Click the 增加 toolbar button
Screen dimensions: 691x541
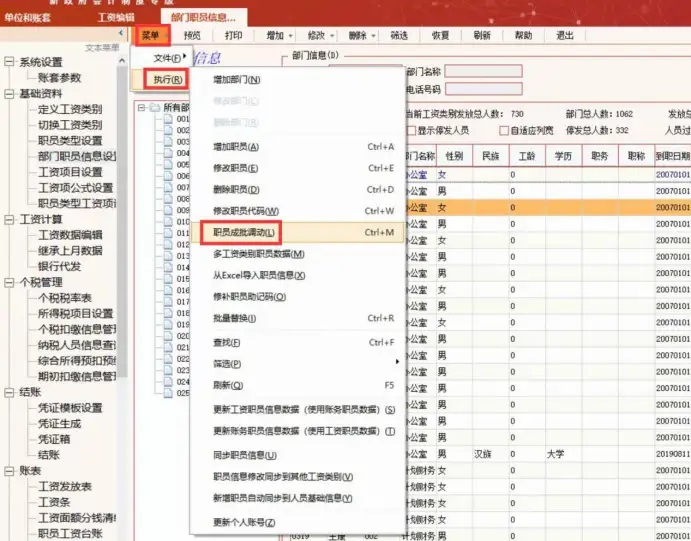pyautogui.click(x=275, y=35)
